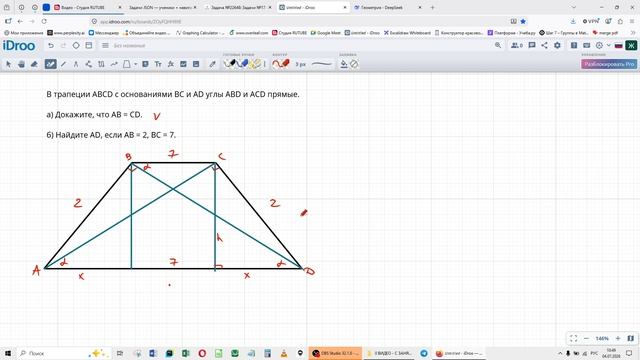
Task: Click the Unlock Pro button
Action: coord(609,64)
